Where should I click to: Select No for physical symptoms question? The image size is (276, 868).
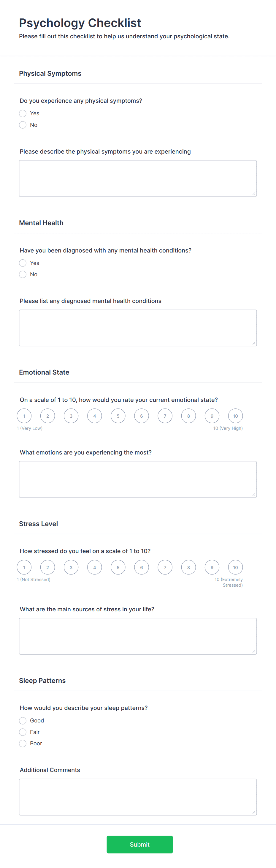[23, 125]
